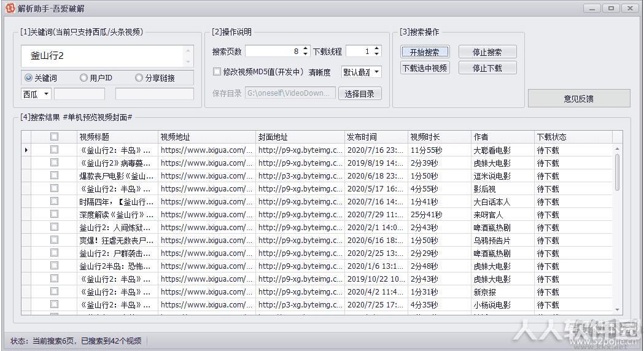Screen dimensions: 644x351
Task: Click the 保存目录 path field
Action: tap(290, 93)
